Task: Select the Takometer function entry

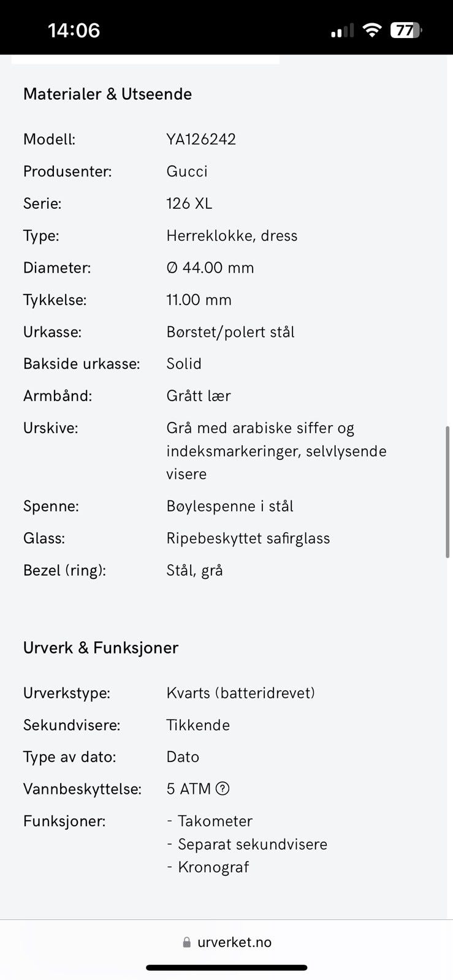Action: pyautogui.click(x=215, y=821)
